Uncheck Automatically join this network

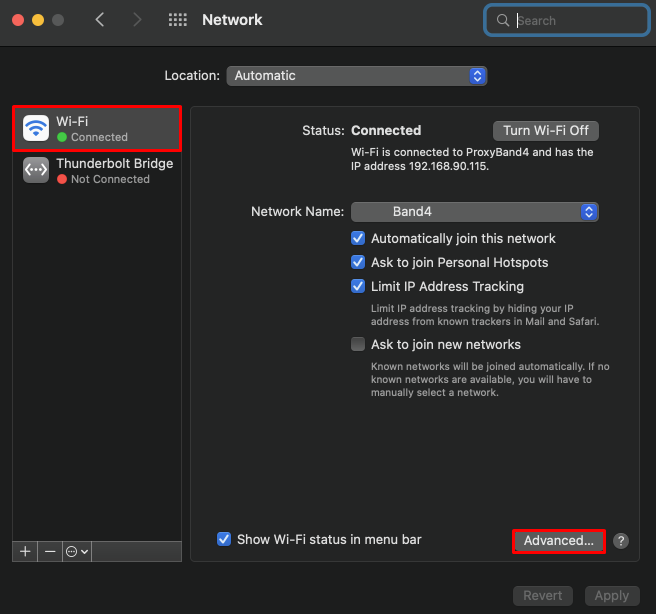point(358,238)
